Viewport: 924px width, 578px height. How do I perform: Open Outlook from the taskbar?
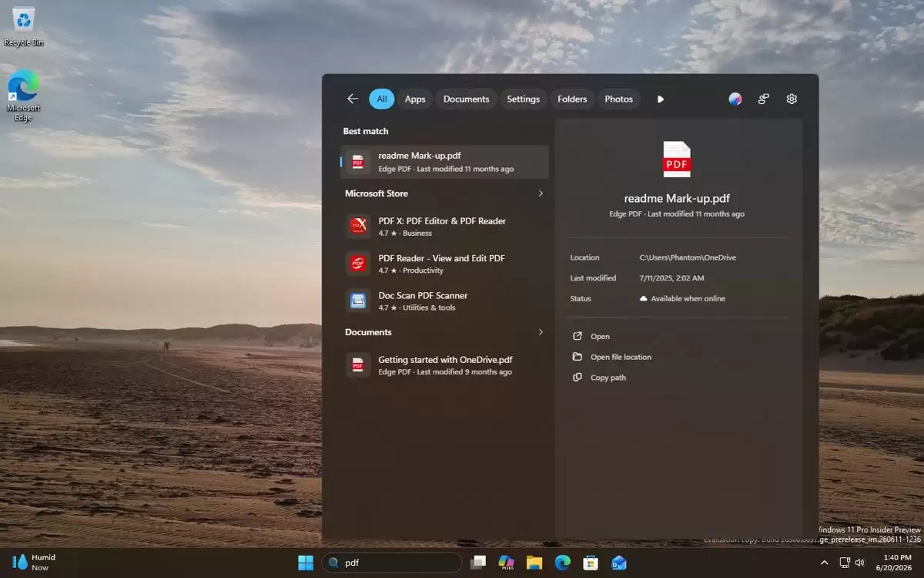pyautogui.click(x=619, y=563)
